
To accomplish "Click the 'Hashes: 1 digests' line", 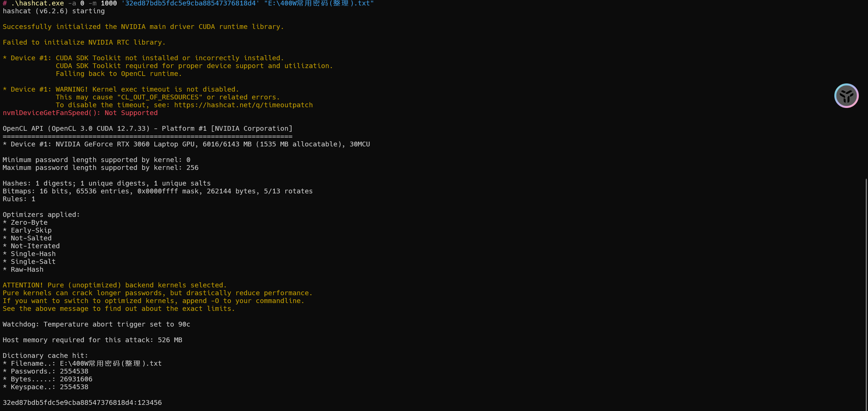I will (x=107, y=183).
